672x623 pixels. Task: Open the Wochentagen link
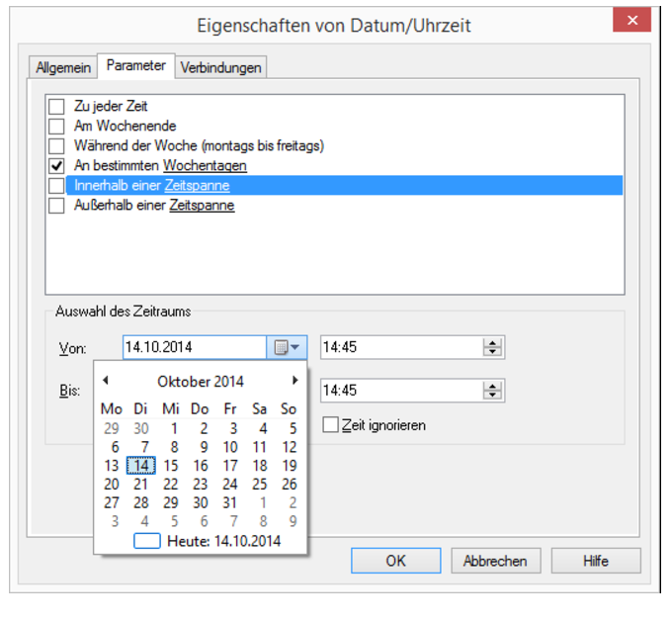click(205, 165)
